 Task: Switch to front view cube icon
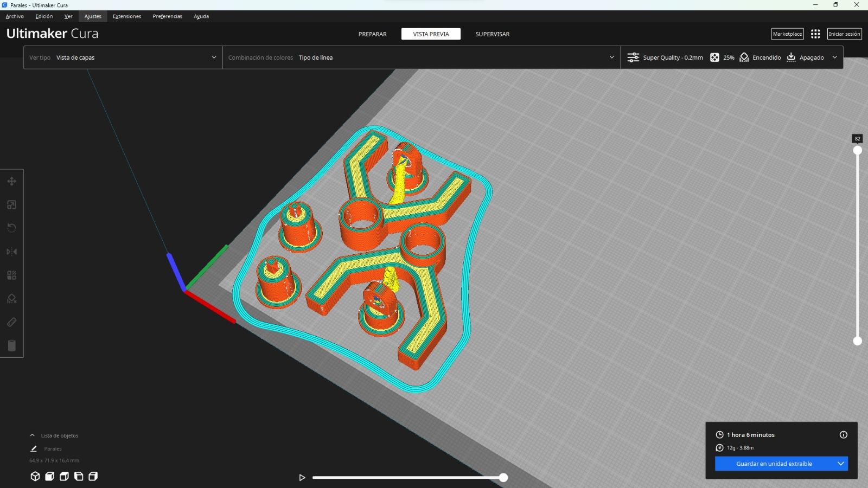tap(49, 476)
